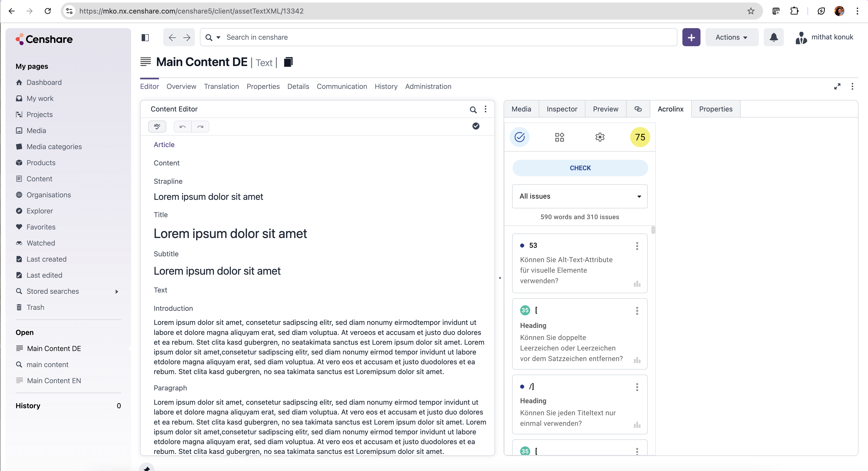Open notifications bell icon
Viewport: 868px width, 471px height.
point(774,37)
